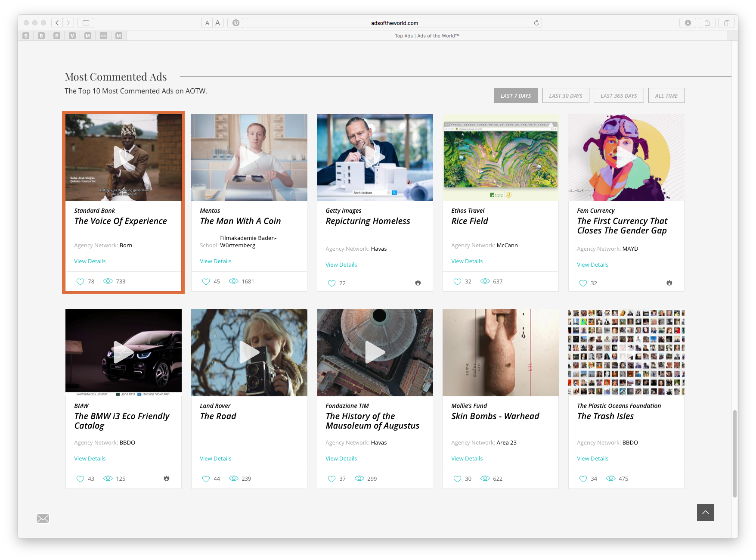756x560 pixels.
Task: Click the back-to-top arrow button
Action: [x=705, y=513]
